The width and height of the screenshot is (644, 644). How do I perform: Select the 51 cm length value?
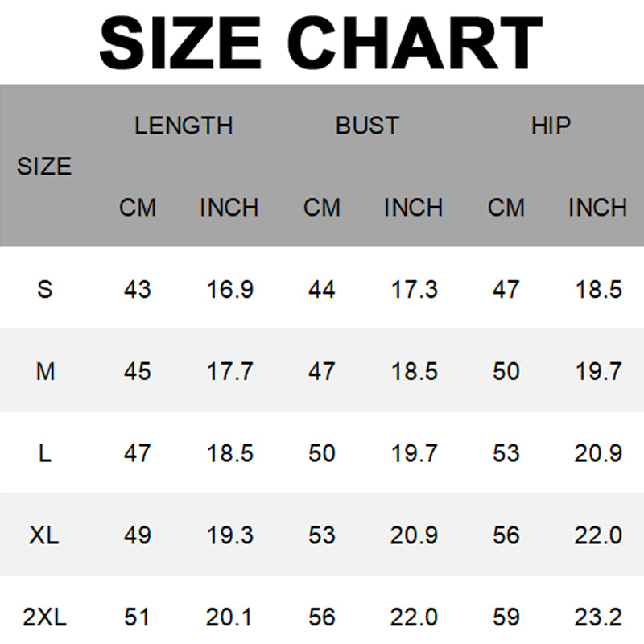point(138,617)
